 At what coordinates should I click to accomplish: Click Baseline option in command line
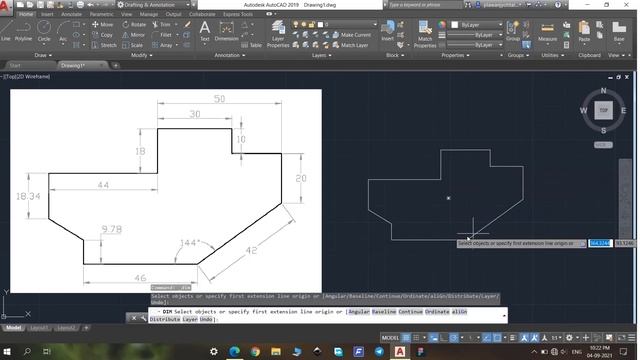click(384, 311)
